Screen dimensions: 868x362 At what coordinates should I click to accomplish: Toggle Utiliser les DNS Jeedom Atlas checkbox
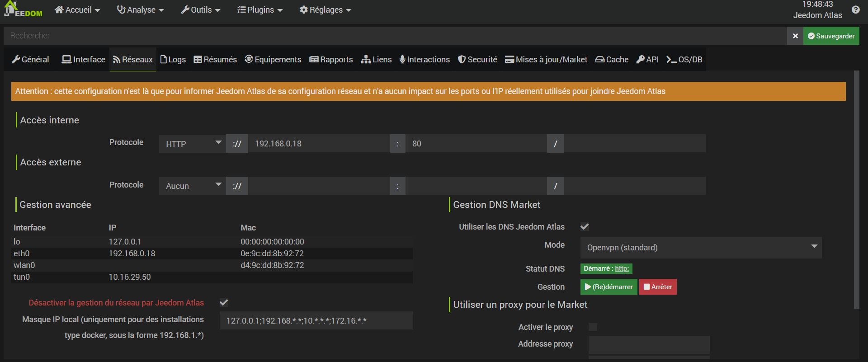(585, 227)
